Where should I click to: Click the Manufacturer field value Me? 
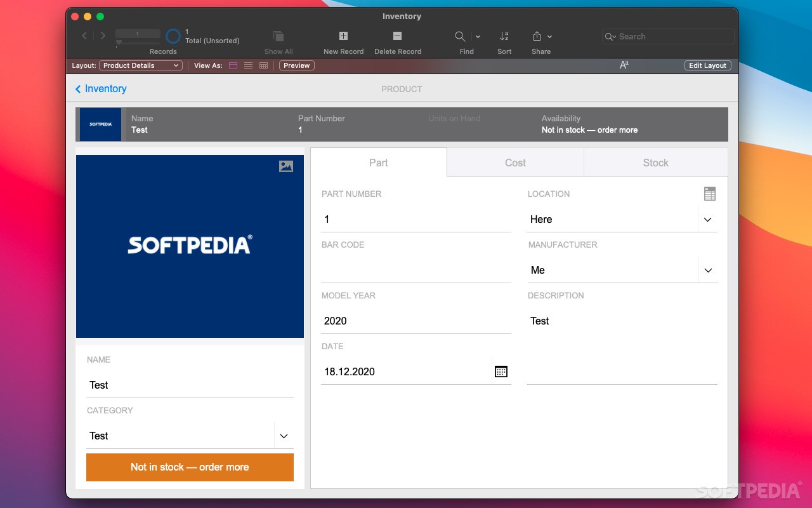537,270
